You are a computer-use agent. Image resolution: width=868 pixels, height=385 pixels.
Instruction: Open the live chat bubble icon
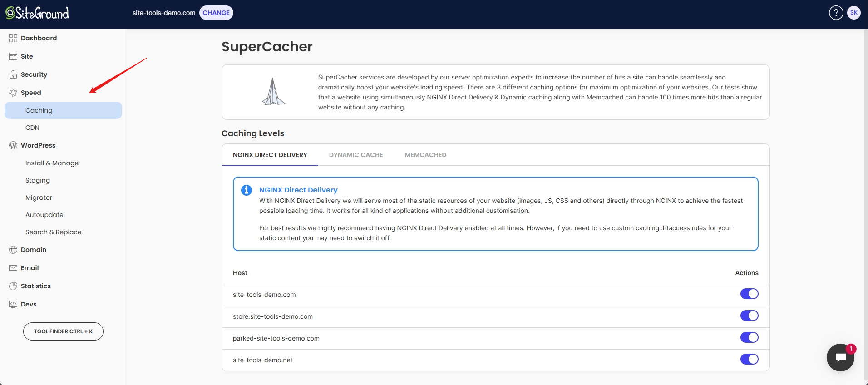pos(841,358)
